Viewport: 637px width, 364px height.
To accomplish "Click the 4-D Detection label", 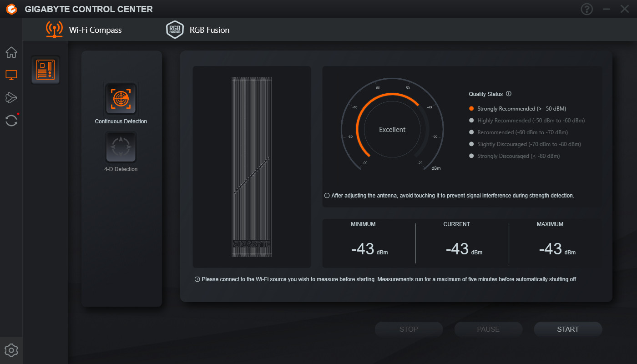I will coord(121,169).
